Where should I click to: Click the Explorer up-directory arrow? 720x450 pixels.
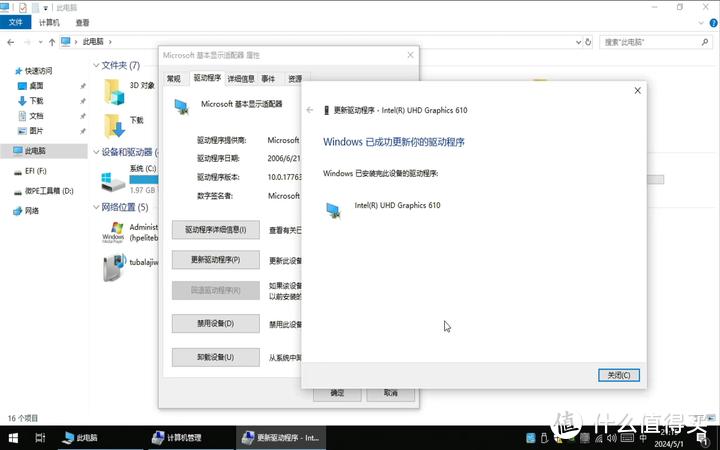50,42
